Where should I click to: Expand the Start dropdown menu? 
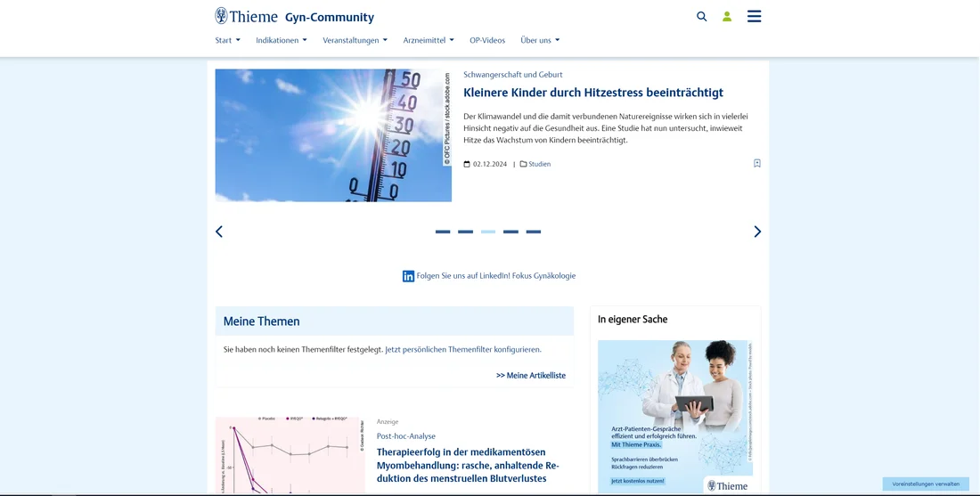227,40
